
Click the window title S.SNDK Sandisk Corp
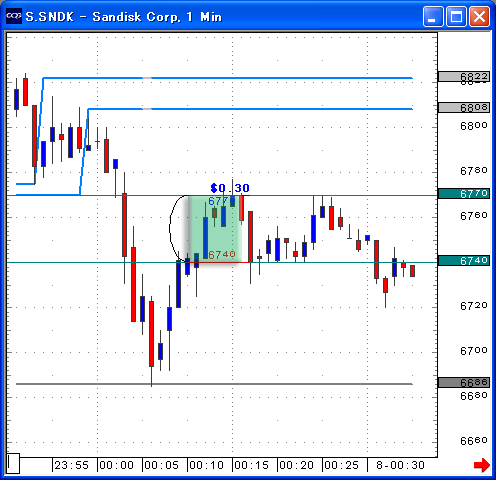point(124,17)
